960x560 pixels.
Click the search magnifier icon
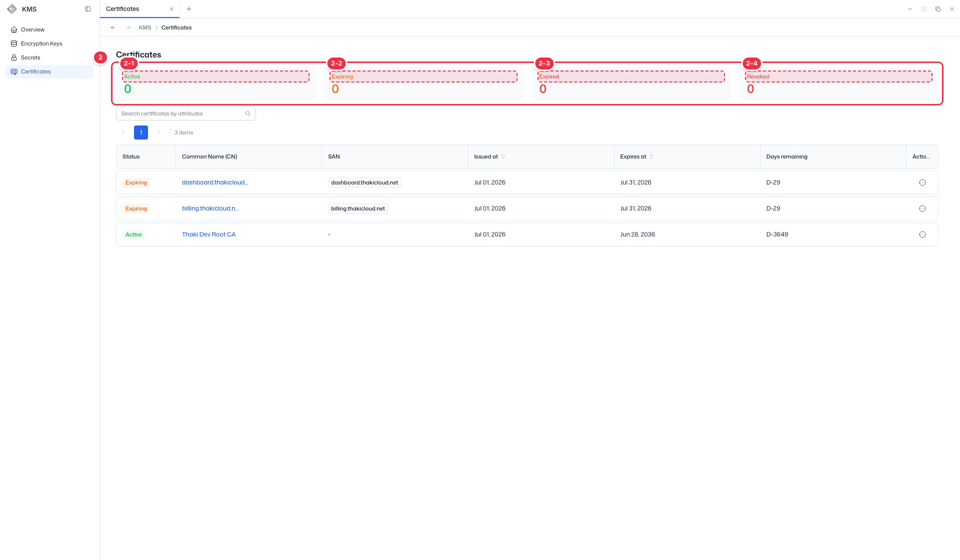pos(248,113)
